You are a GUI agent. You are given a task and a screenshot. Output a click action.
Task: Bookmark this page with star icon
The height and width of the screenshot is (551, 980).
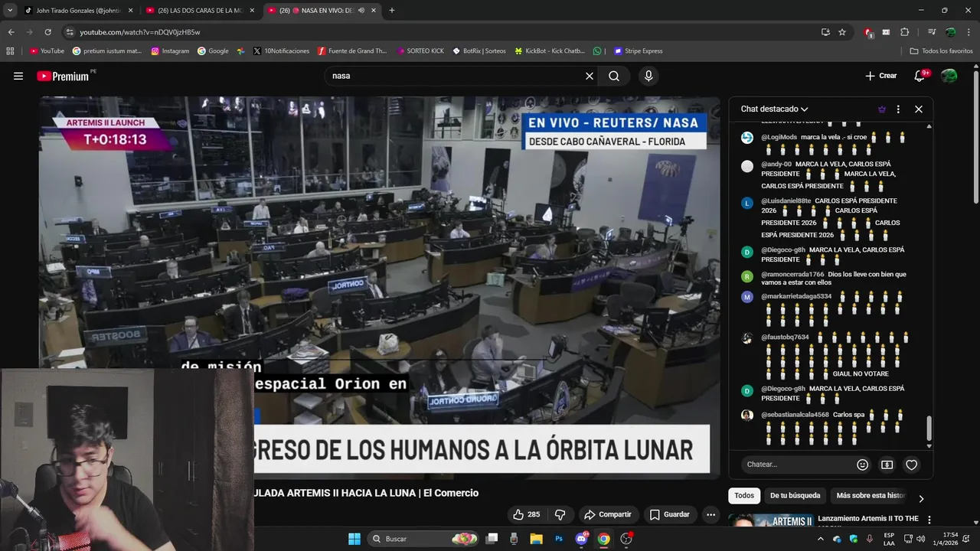(842, 32)
